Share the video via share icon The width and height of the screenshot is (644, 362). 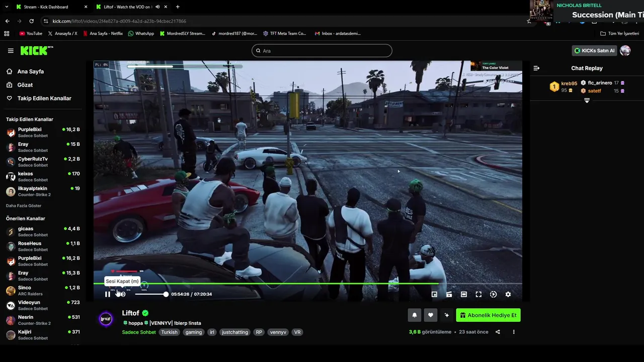coord(498,332)
